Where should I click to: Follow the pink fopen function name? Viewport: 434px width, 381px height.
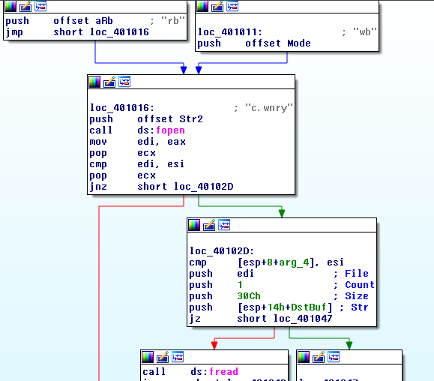point(170,130)
